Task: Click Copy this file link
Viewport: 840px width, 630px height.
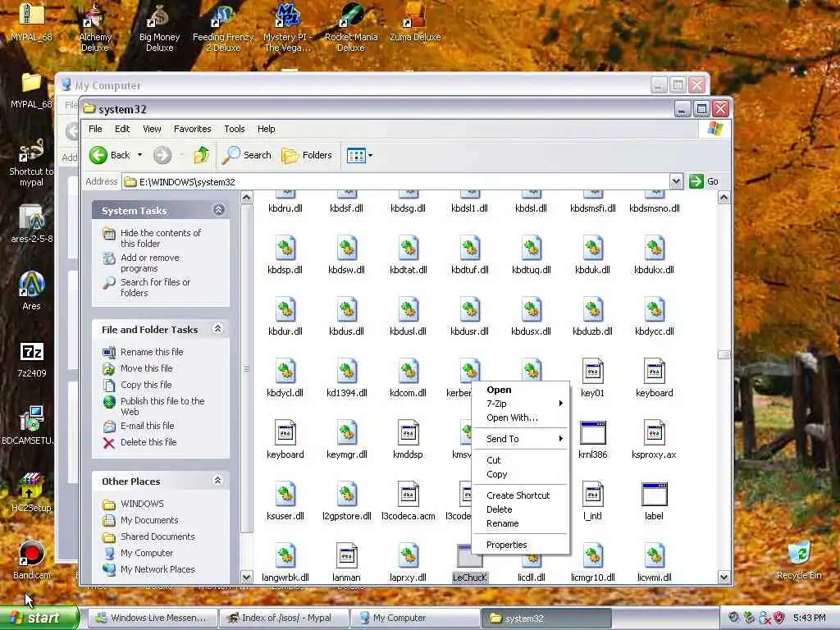Action: click(146, 385)
